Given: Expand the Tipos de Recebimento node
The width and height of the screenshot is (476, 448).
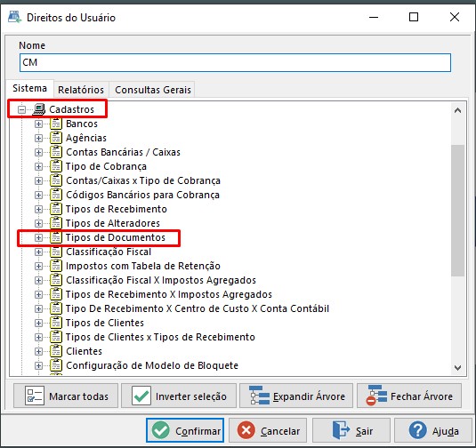Looking at the screenshot, I should 38,209.
